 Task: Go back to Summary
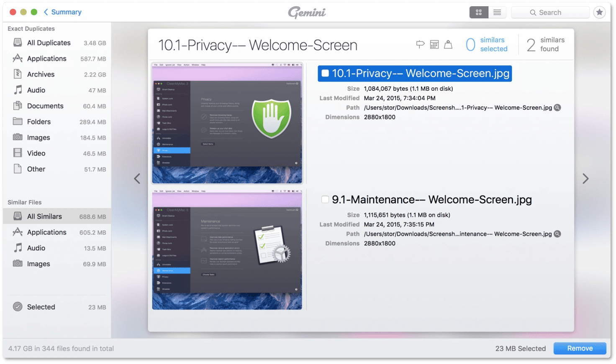pyautogui.click(x=63, y=12)
